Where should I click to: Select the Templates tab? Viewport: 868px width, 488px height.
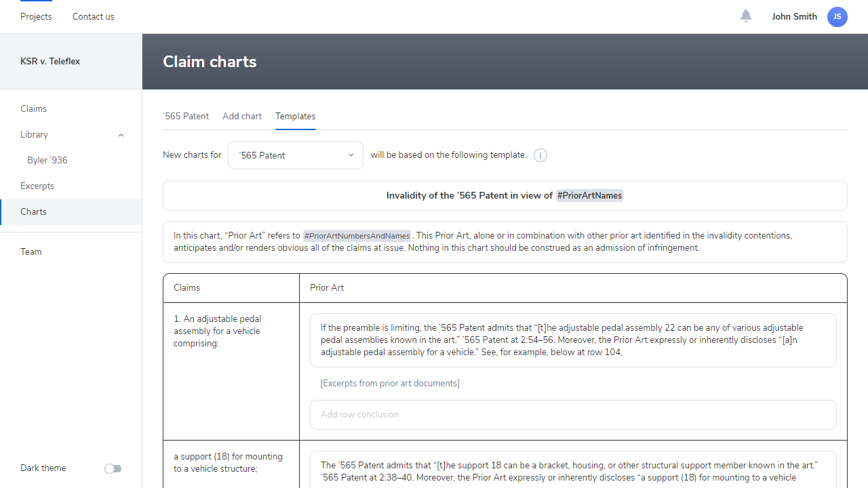[295, 116]
